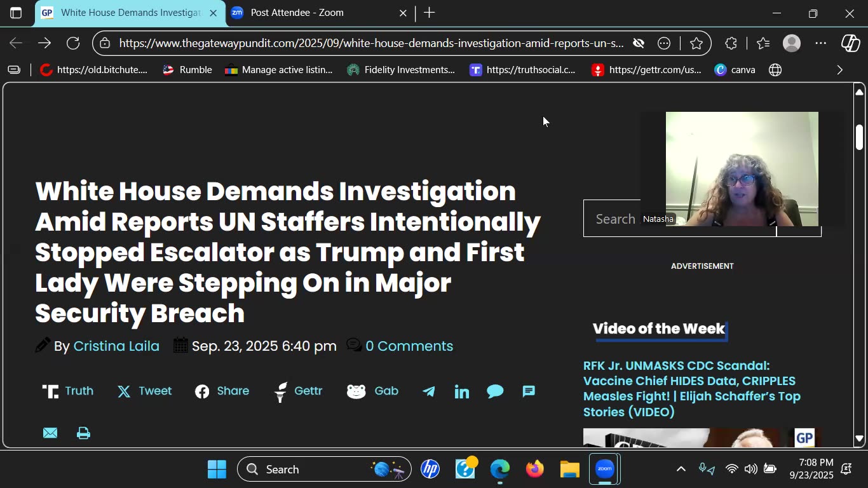The height and width of the screenshot is (488, 868).
Task: Open the Extensions puzzle icon
Action: [x=731, y=43]
